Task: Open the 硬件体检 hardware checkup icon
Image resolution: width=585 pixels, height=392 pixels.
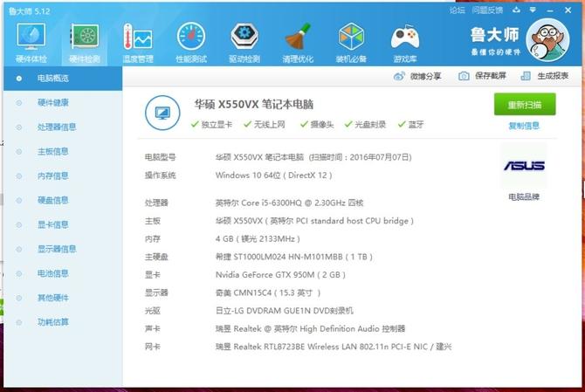Action: tap(31, 43)
